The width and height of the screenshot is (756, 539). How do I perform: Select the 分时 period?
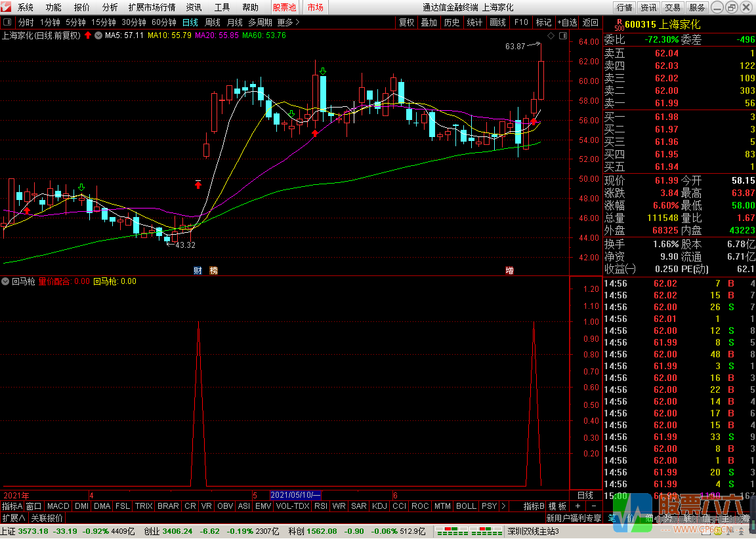26,22
